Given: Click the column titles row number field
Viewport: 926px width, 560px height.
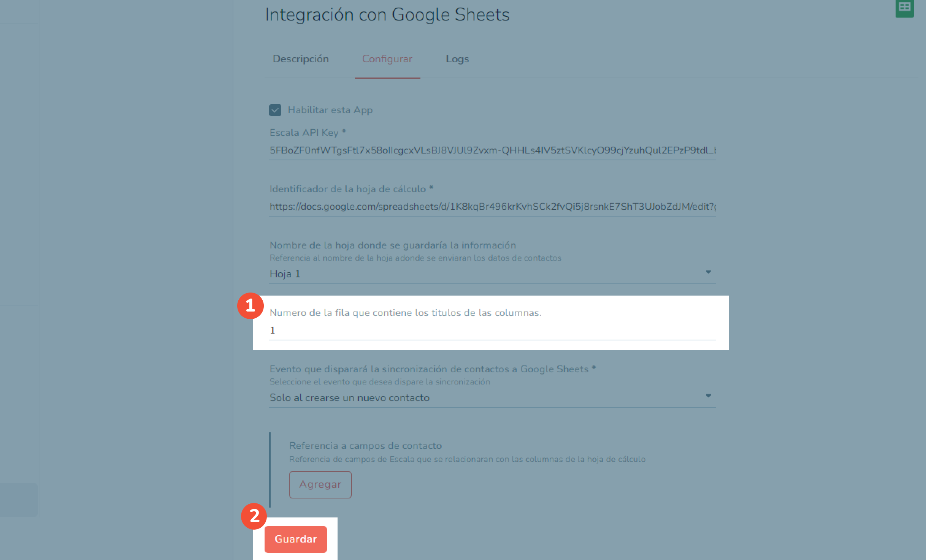Looking at the screenshot, I should [x=492, y=331].
